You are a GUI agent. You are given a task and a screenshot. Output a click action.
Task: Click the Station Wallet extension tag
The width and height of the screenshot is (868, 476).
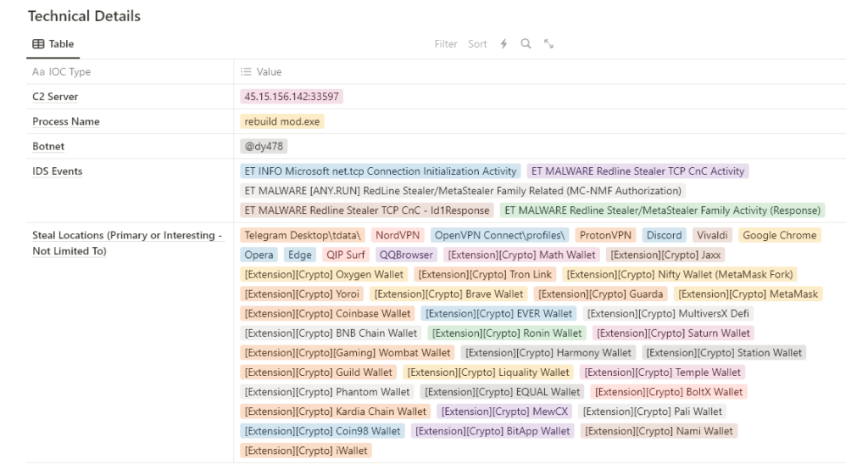click(724, 352)
